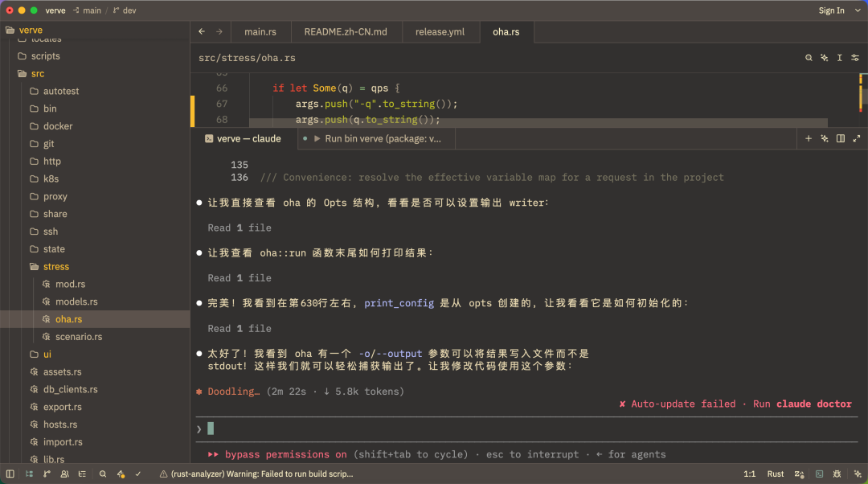This screenshot has height=484, width=868.
Task: Focus the Claude prompt input line
Action: tap(526, 429)
